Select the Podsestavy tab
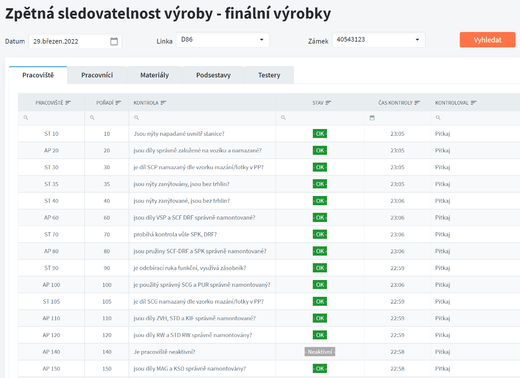The height and width of the screenshot is (378, 520). coord(213,75)
